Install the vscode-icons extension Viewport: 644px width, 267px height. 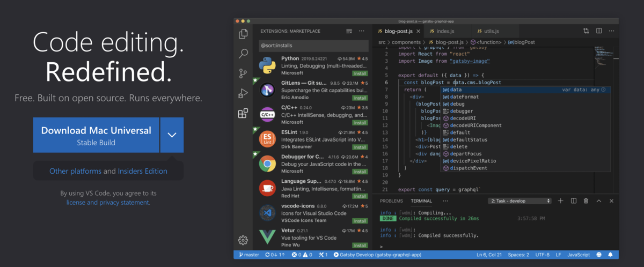click(360, 220)
